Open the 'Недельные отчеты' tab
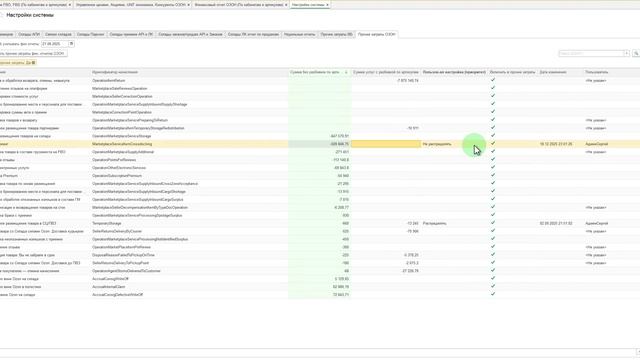The image size is (640, 360). click(300, 34)
